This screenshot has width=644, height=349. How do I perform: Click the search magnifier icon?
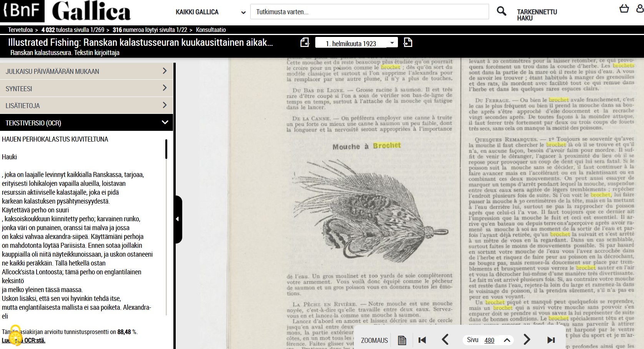tap(501, 11)
